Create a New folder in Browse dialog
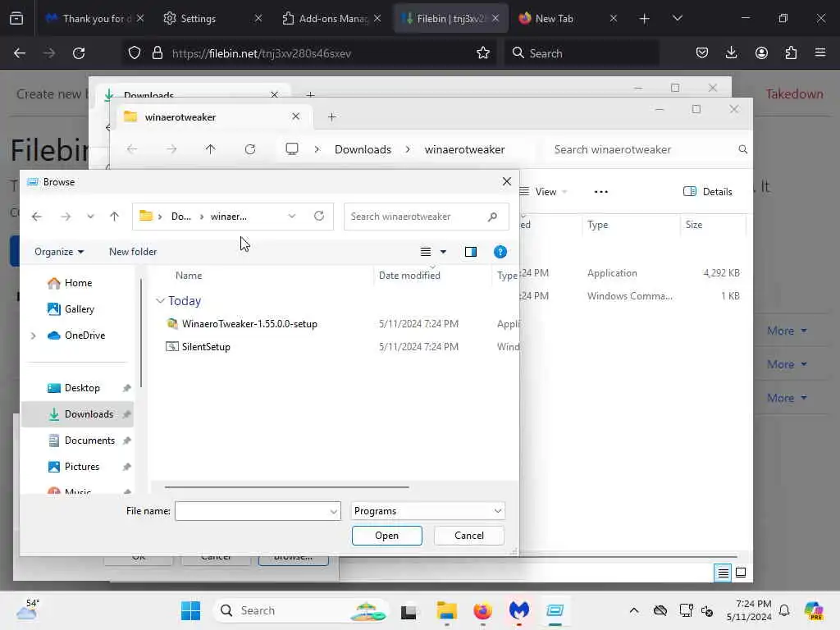The width and height of the screenshot is (840, 630). click(133, 252)
